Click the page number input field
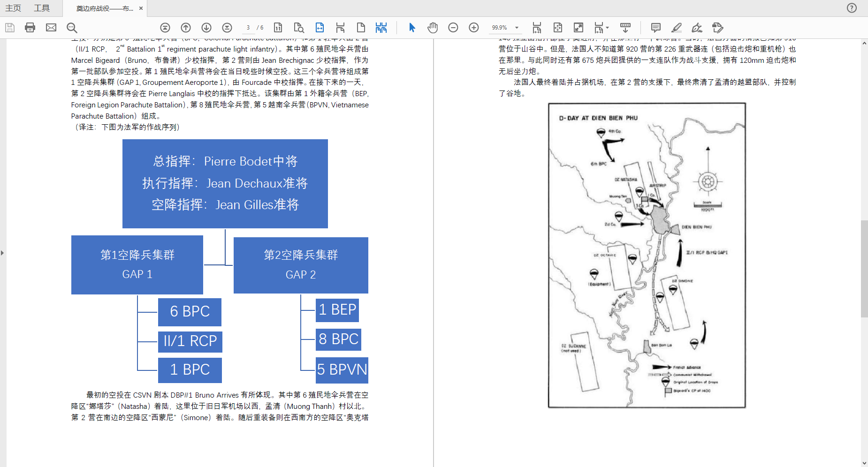 coord(248,28)
